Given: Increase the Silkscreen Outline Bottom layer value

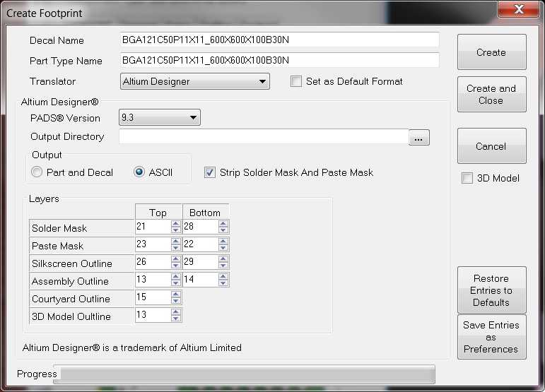Looking at the screenshot, I should point(223,259).
